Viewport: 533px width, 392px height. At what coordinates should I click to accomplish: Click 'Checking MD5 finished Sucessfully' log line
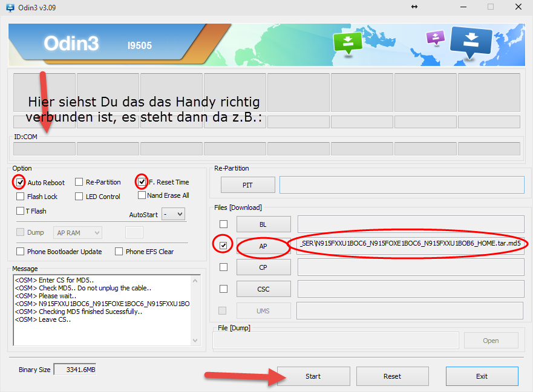(79, 312)
